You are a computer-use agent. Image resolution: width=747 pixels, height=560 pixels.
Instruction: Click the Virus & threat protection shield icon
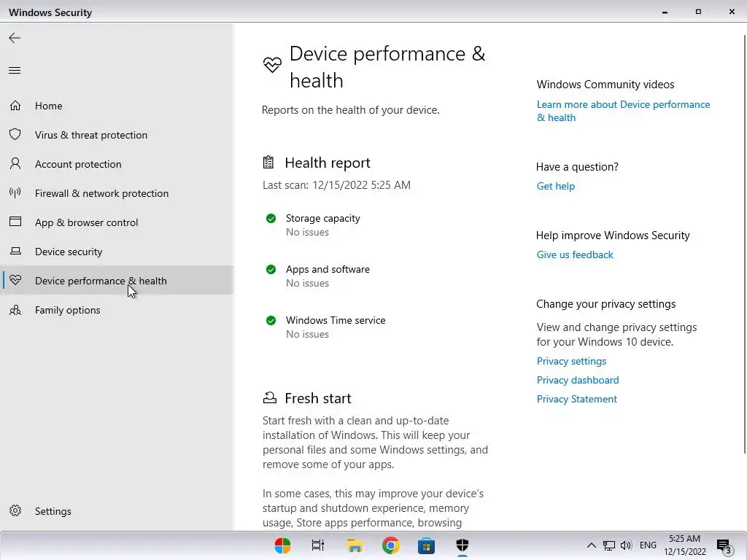(15, 134)
